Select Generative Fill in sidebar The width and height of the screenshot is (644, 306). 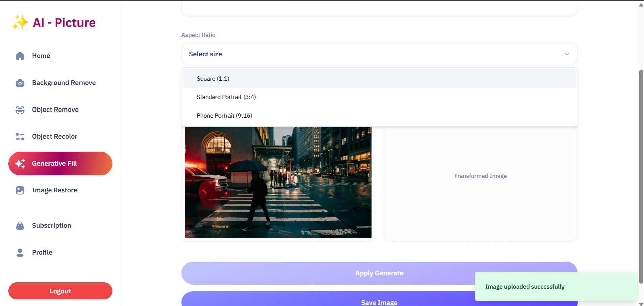pyautogui.click(x=60, y=164)
